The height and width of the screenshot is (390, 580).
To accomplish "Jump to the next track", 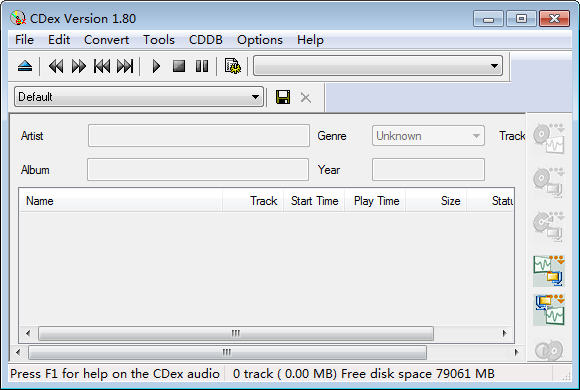I will point(125,66).
